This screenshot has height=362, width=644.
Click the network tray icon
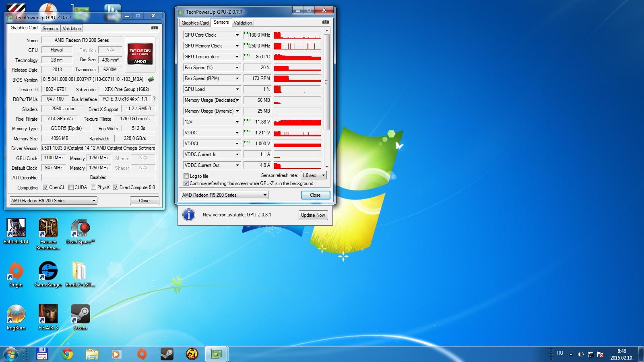pos(590,354)
